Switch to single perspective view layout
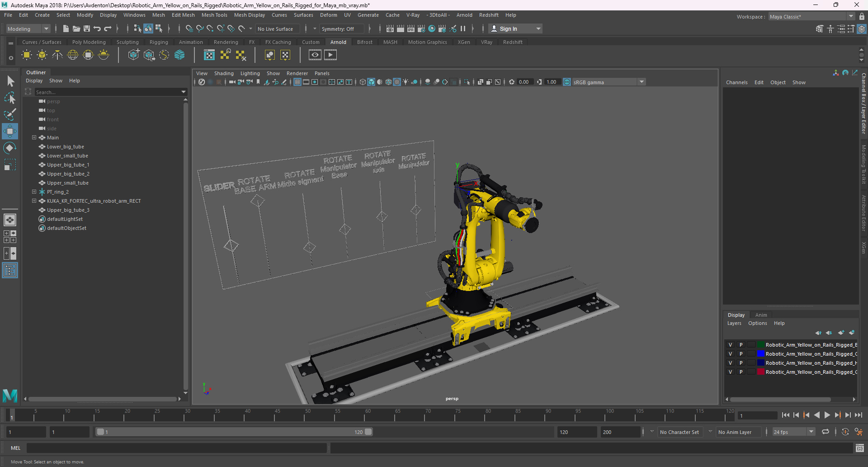Image resolution: width=868 pixels, height=467 pixels. (10, 220)
